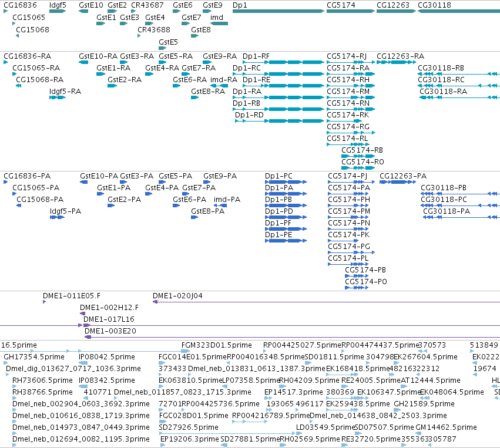This screenshot has width=500, height=448.
Task: Select the CG16836 gene label
Action: [20, 5]
